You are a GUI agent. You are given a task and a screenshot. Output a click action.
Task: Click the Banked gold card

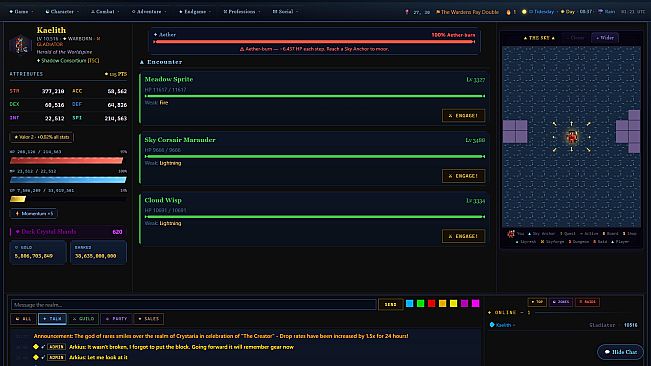pyautogui.click(x=98, y=252)
